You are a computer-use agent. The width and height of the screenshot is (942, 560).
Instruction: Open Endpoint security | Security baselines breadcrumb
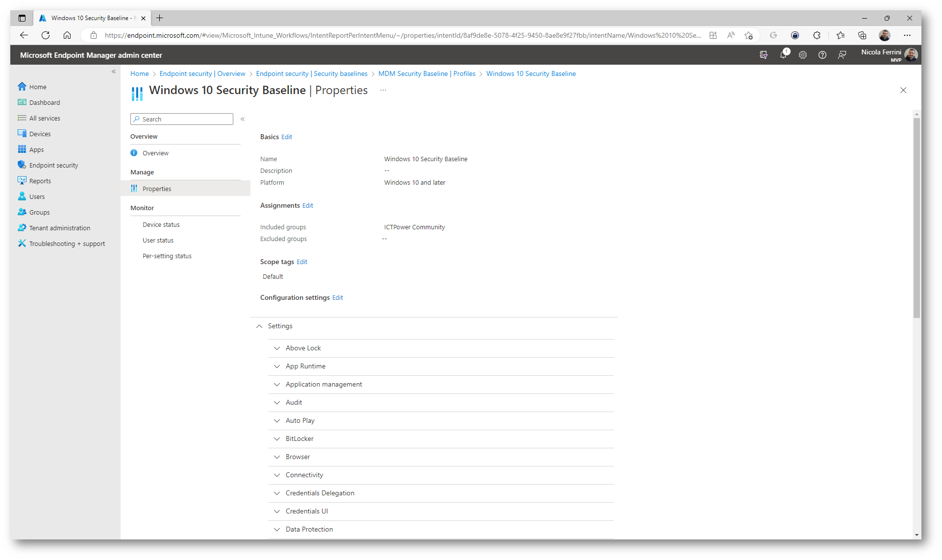click(311, 74)
